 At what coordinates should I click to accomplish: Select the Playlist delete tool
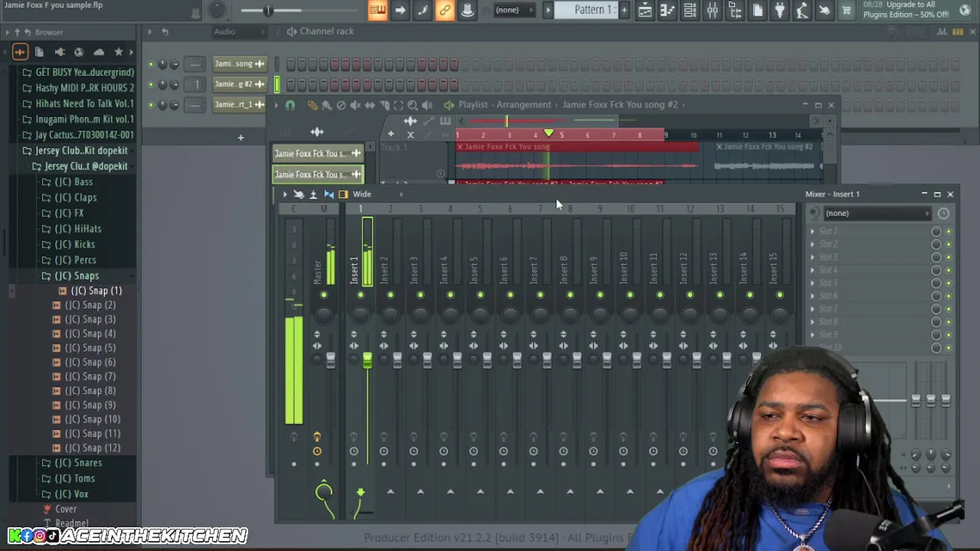click(341, 105)
